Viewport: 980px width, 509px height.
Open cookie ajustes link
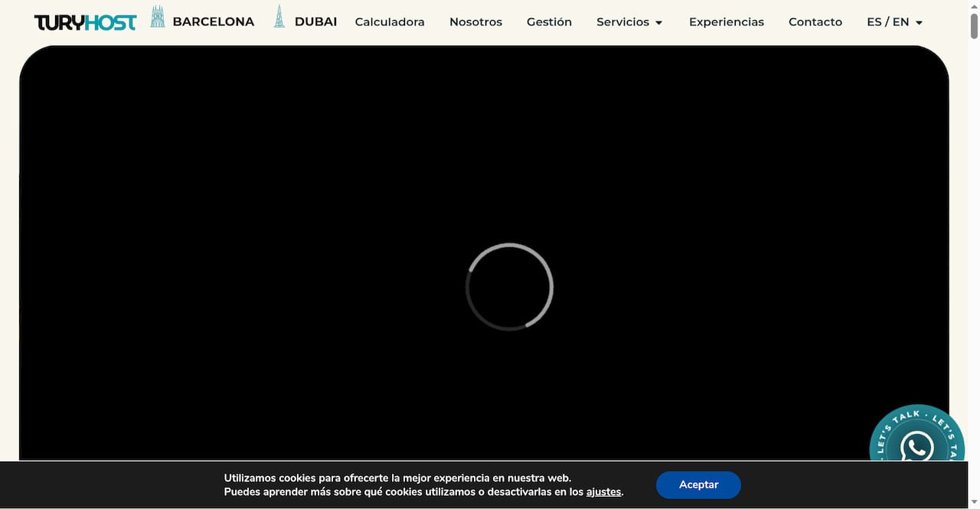coord(604,492)
